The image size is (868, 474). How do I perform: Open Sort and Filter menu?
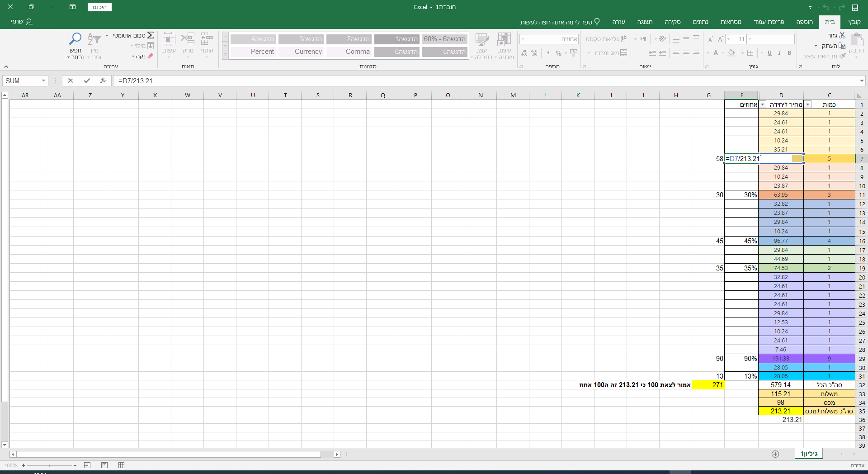94,45
